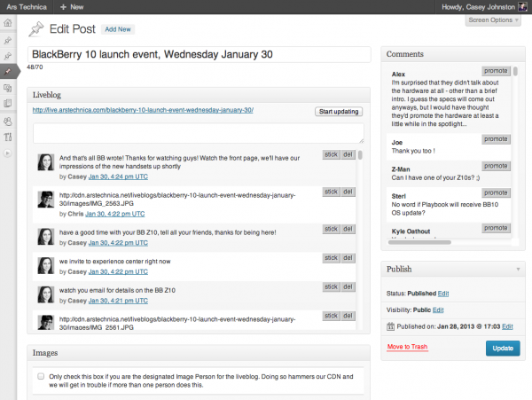Click Move to Trash link
532x400 pixels.
pyautogui.click(x=407, y=347)
